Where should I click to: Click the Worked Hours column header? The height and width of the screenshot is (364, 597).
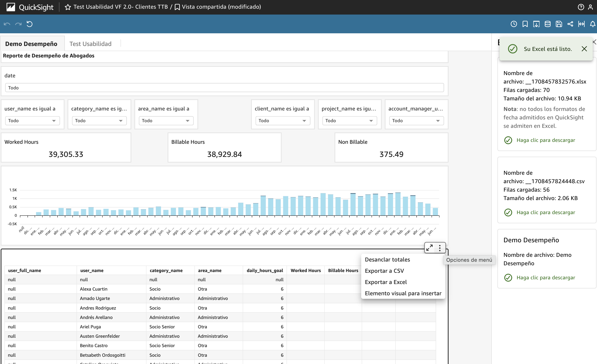point(306,270)
